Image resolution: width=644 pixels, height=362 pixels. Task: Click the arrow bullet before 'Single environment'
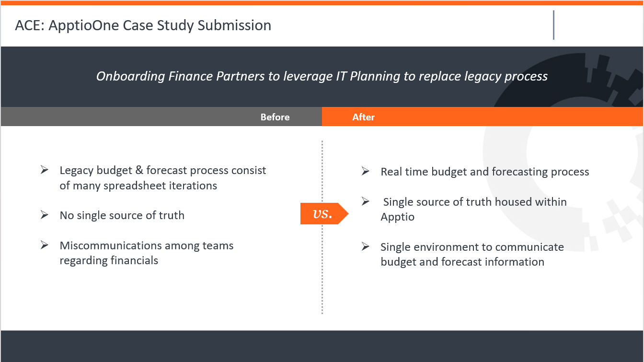click(366, 247)
